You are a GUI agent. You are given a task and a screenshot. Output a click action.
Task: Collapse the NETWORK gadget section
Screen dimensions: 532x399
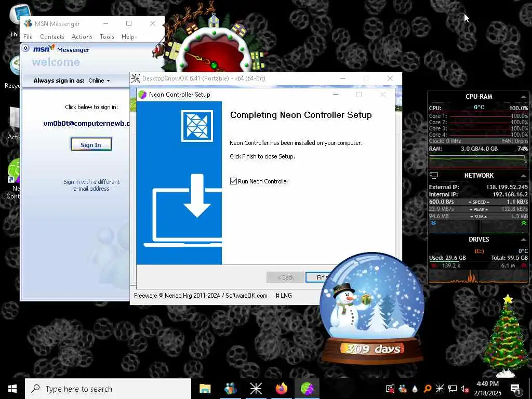(524, 176)
